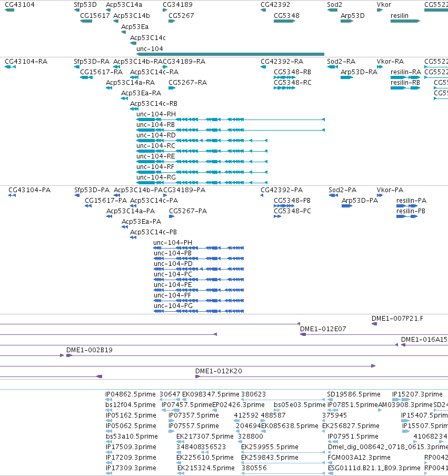Click the Vkor-RA transcript label
Image resolution: width=448 pixels, height=476 pixels.
390,61
